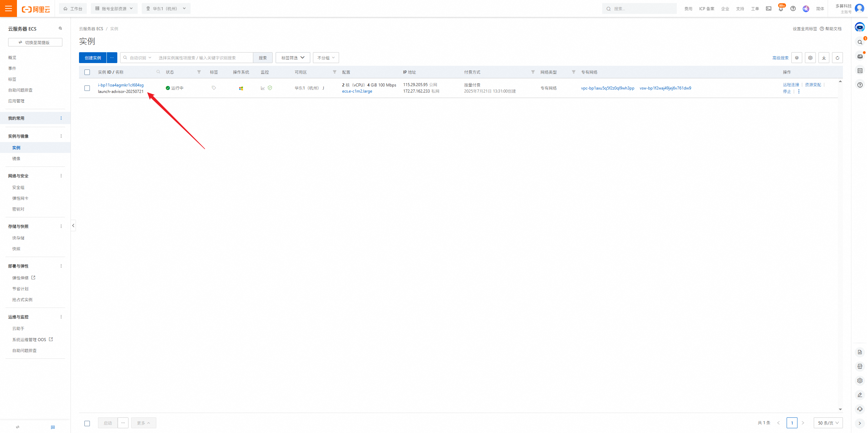Open the 华东1（杭州） region dropdown
Screen dimensions: 868x433
point(166,8)
